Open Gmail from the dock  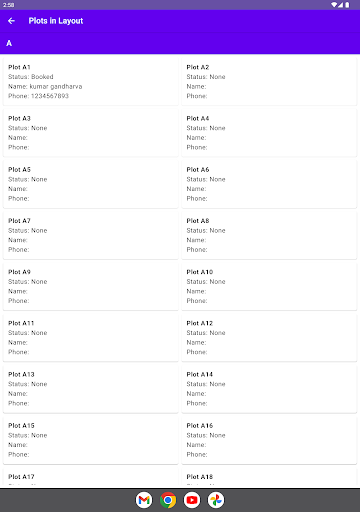click(x=144, y=500)
